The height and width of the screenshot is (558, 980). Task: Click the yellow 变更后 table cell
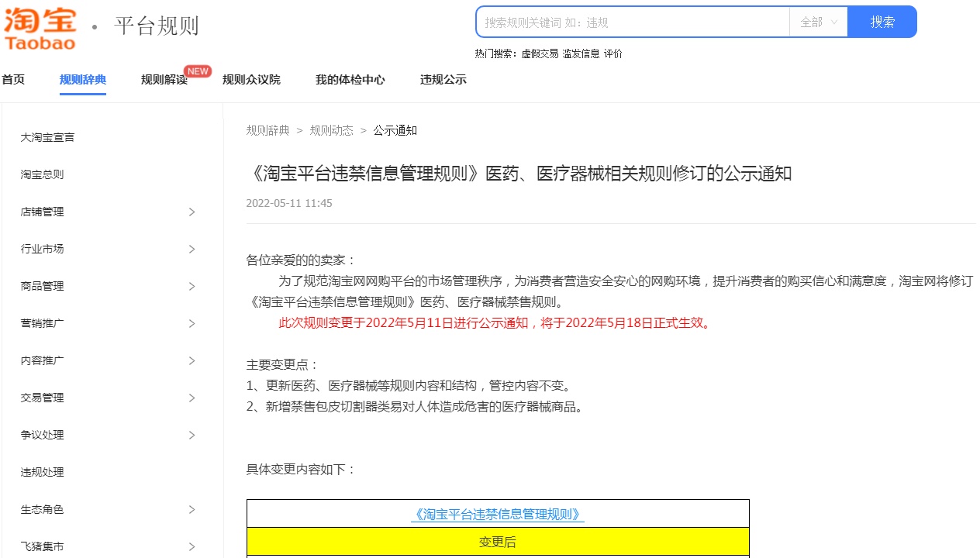tap(498, 542)
